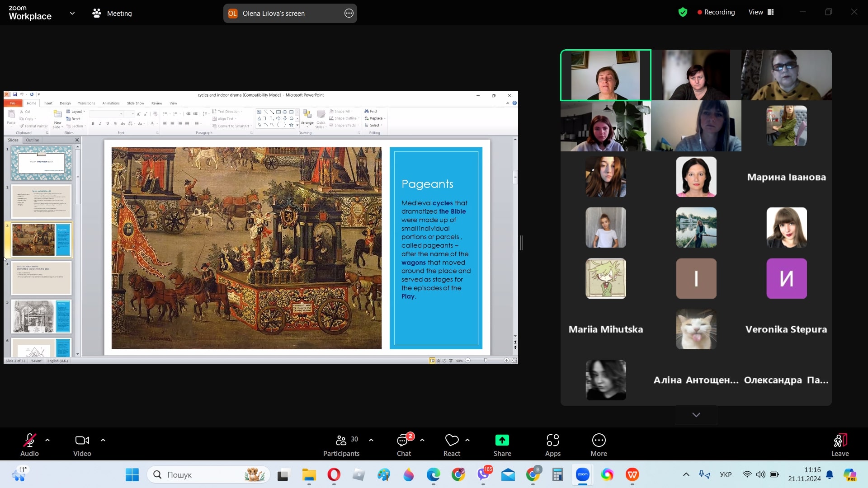This screenshot has height=488, width=868.
Task: Open the View layout menu
Action: pos(761,12)
